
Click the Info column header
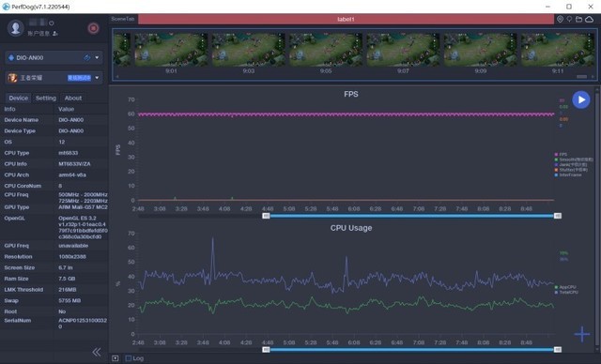click(10, 109)
